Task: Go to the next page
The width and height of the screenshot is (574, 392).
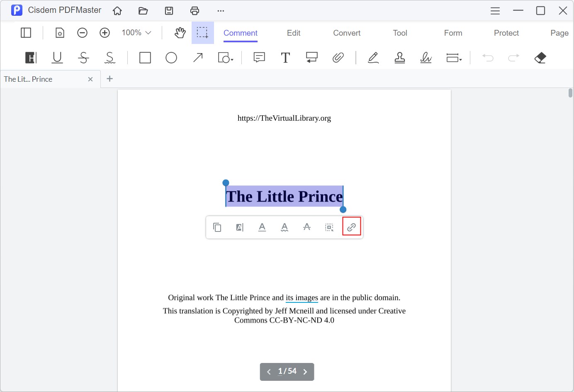Action: point(305,372)
